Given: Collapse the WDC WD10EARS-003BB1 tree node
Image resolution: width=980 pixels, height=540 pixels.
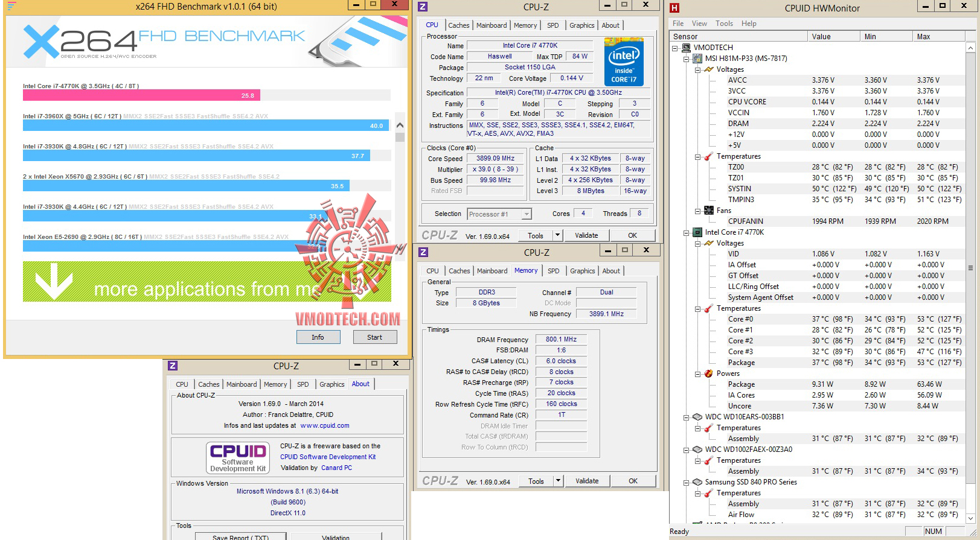Looking at the screenshot, I should tap(687, 418).
